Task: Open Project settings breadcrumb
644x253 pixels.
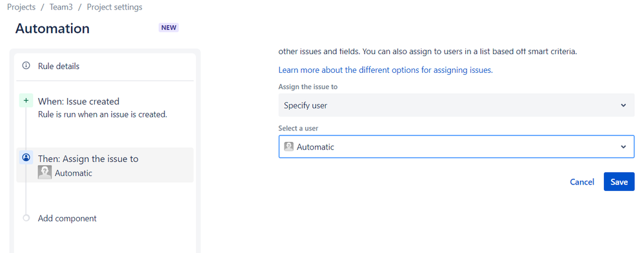Action: 115,7
